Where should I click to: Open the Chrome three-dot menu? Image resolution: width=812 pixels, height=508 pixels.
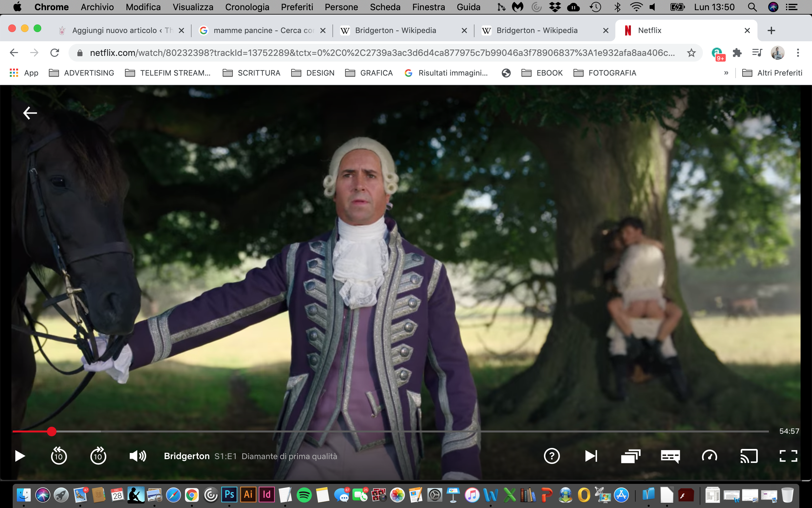pyautogui.click(x=798, y=53)
